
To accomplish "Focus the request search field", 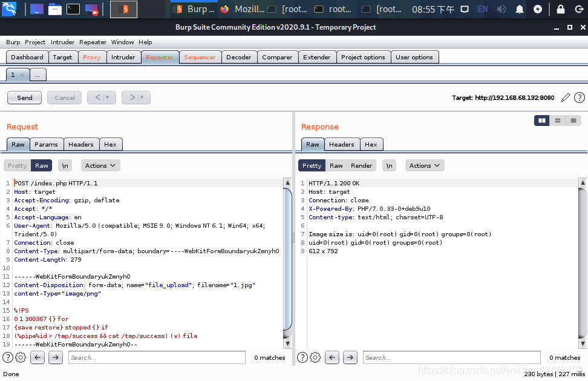I will pos(157,357).
